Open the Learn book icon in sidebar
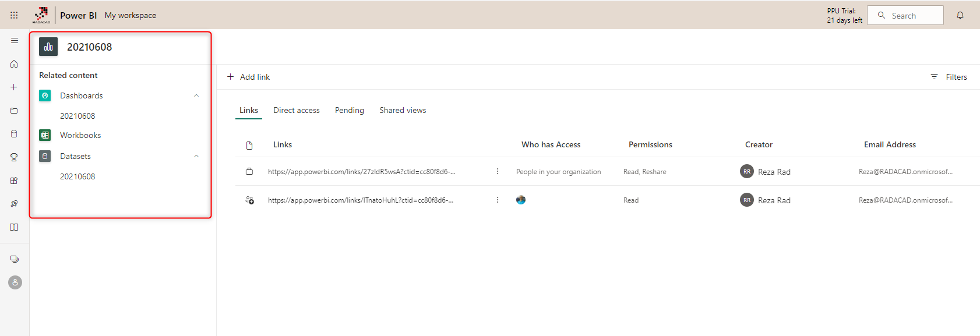This screenshot has height=336, width=980. 14,227
